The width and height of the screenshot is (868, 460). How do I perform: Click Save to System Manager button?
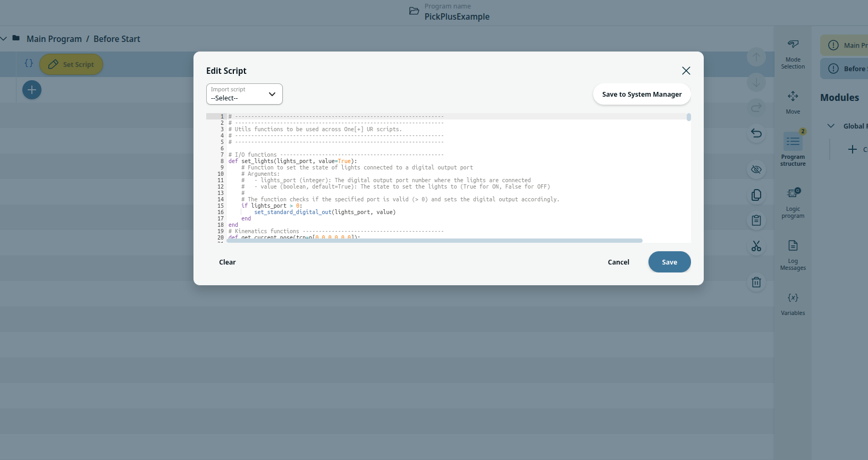pyautogui.click(x=642, y=94)
